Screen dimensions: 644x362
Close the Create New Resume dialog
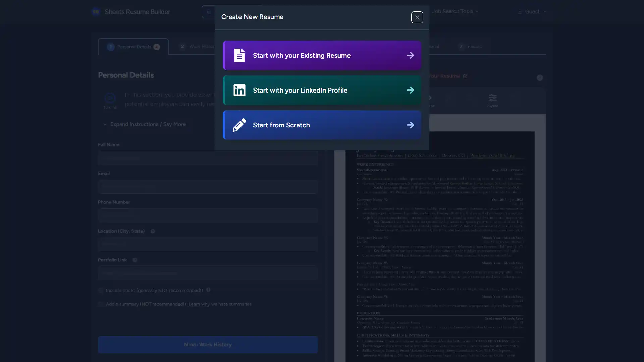[417, 17]
